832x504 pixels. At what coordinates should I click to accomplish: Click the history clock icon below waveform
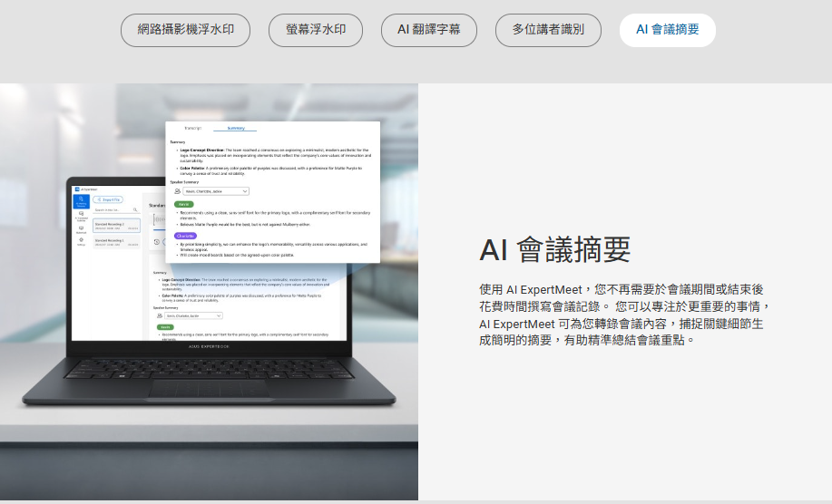coord(157,242)
